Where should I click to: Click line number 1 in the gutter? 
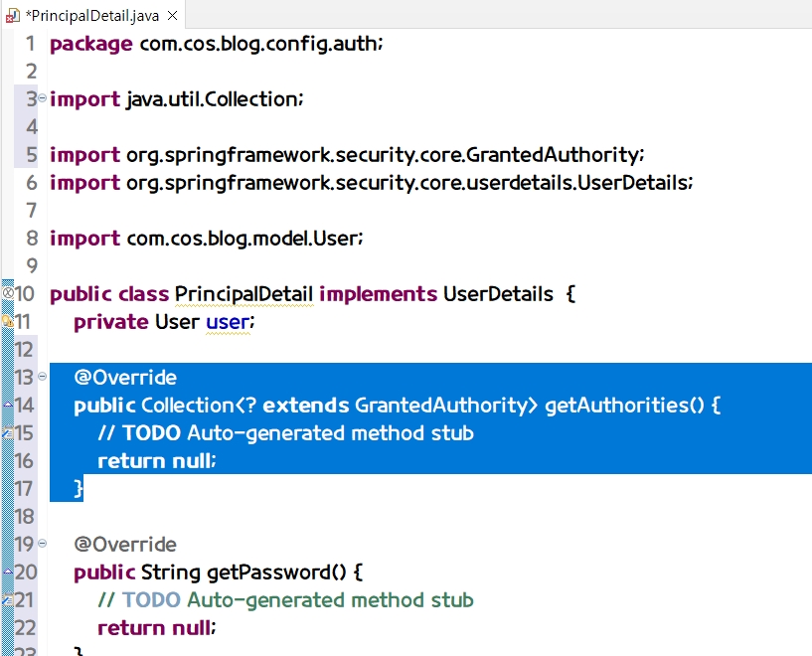(x=31, y=44)
